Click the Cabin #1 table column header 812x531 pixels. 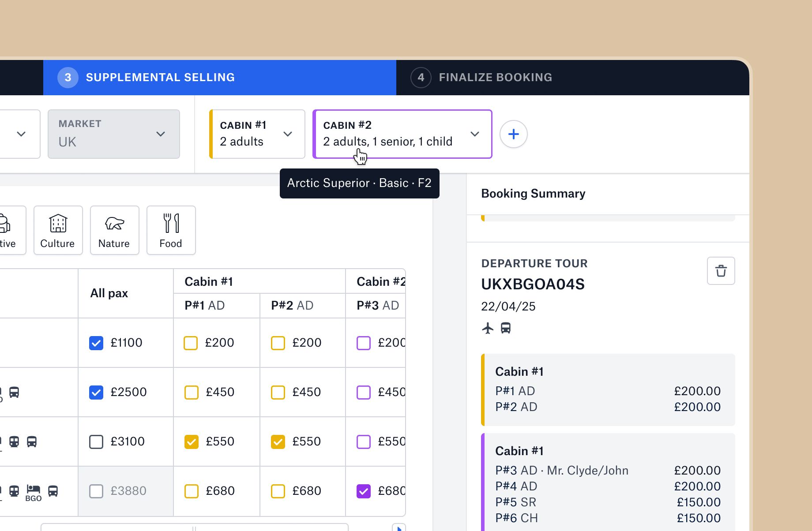[259, 281]
